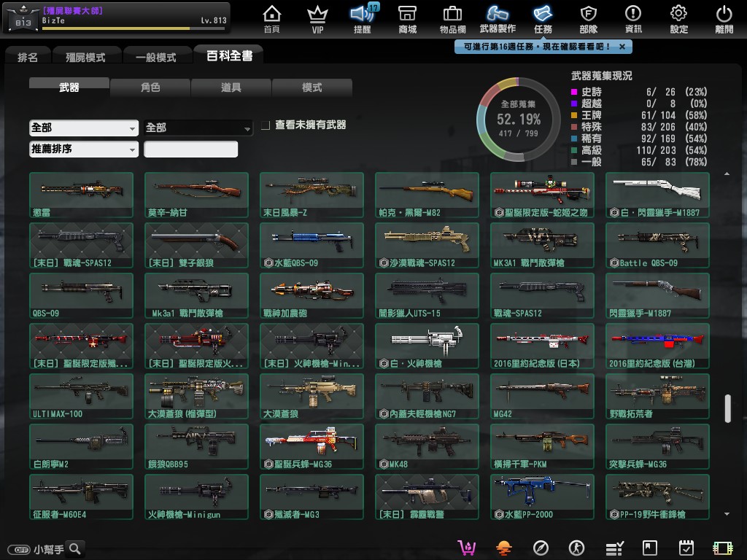Open the 設定 settings gear icon
Viewport: 747px width, 560px height.
(678, 18)
